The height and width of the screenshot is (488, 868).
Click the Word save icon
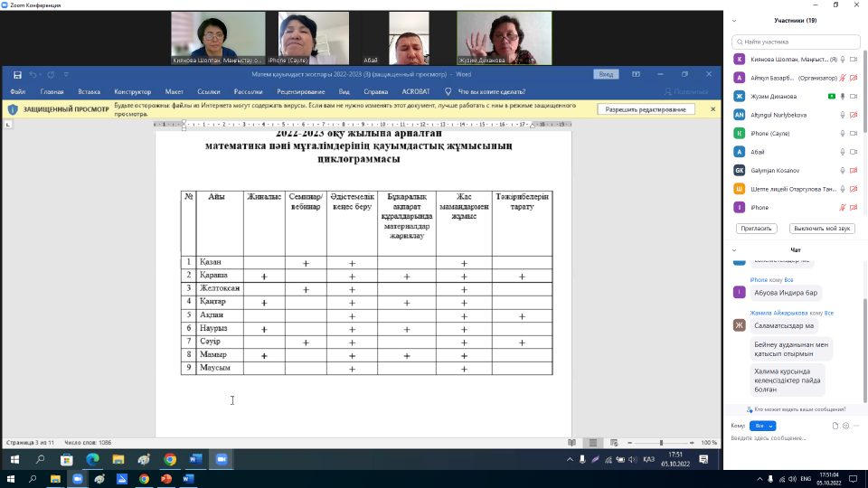click(15, 74)
